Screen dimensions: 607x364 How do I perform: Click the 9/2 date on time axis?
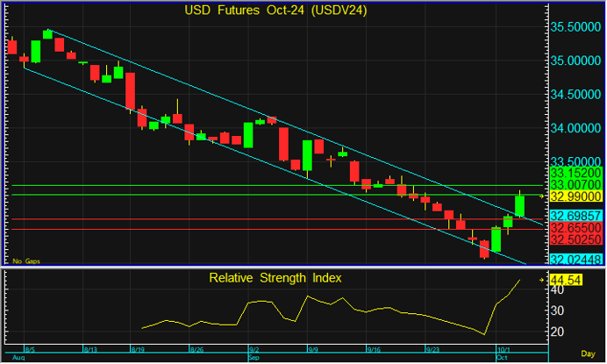tap(254, 350)
